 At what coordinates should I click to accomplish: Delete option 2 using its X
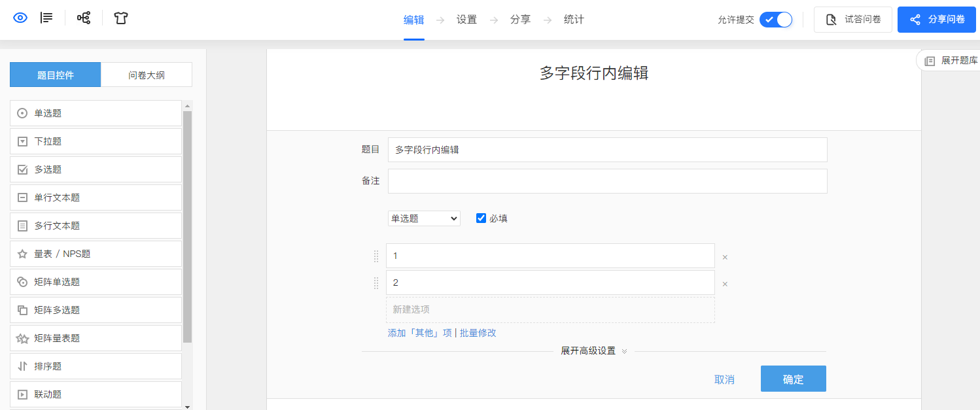click(x=725, y=284)
